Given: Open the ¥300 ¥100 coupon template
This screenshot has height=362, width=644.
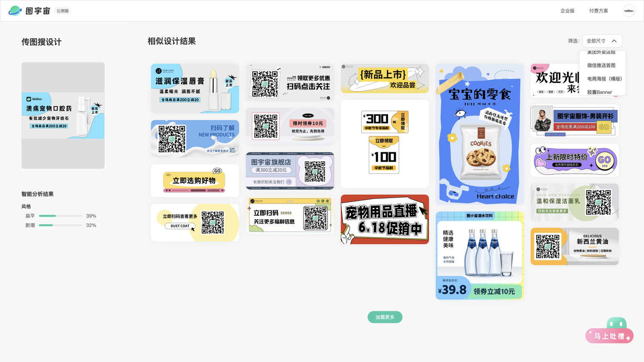Looking at the screenshot, I should coord(385,144).
